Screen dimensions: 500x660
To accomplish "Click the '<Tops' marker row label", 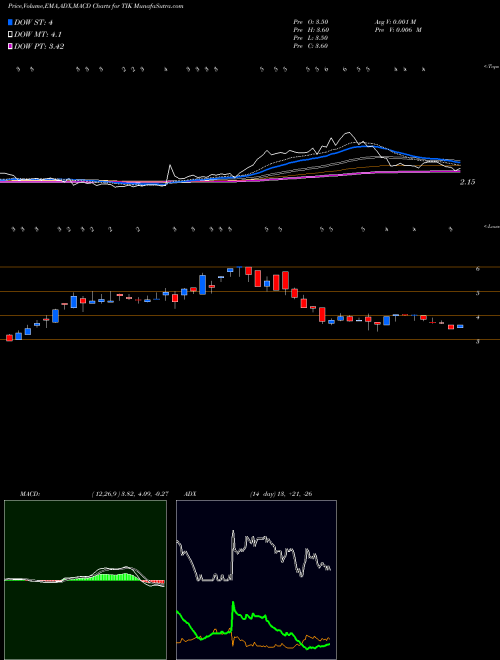I will [x=491, y=67].
